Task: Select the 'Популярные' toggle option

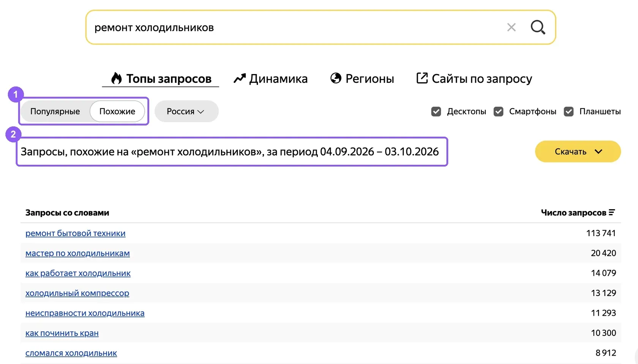Action: pos(55,111)
